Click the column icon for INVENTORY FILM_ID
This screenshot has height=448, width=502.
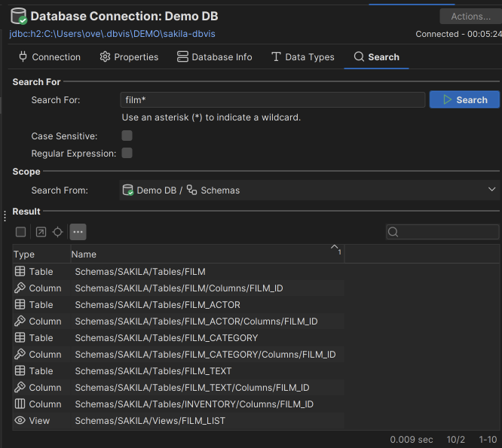click(x=20, y=404)
